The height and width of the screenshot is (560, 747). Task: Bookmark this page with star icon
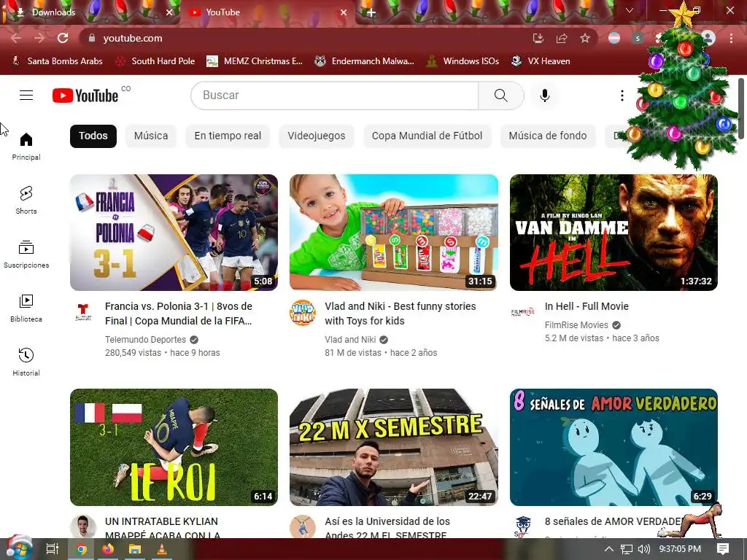[x=585, y=38]
